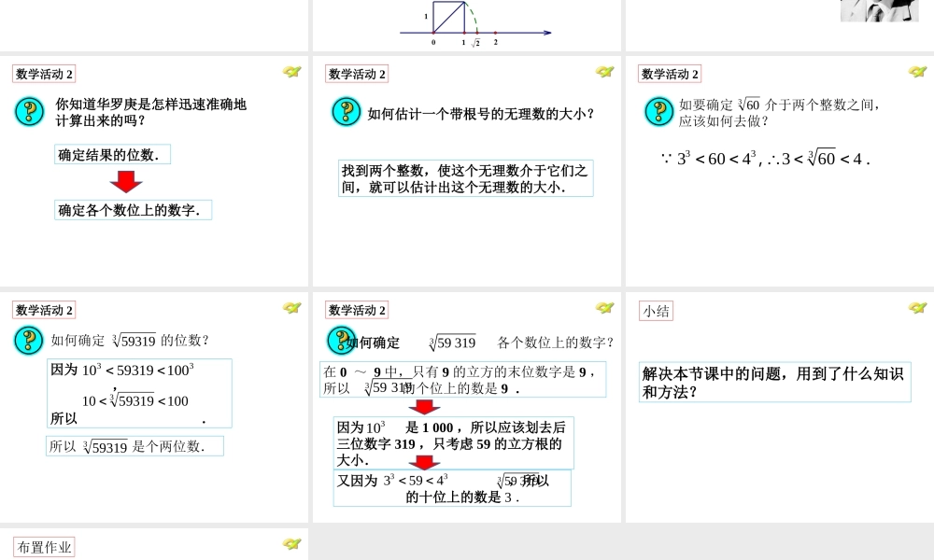Click question mark icon on 各个数位上的数字 slide

[x=341, y=341]
